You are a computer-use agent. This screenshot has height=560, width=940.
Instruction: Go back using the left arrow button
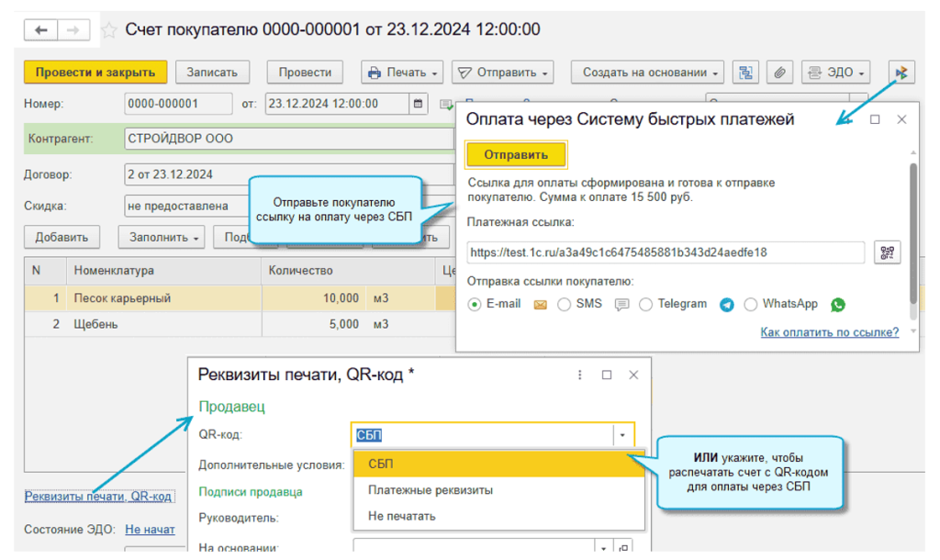(41, 30)
